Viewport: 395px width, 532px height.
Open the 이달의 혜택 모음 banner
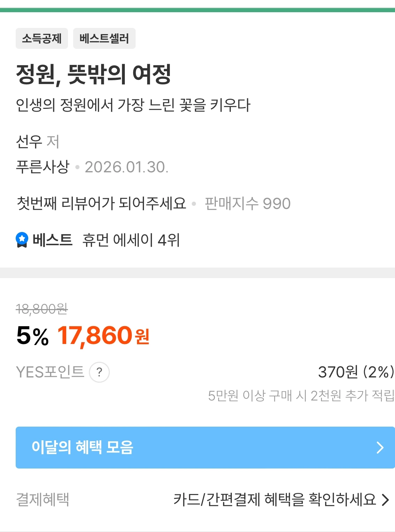click(205, 447)
